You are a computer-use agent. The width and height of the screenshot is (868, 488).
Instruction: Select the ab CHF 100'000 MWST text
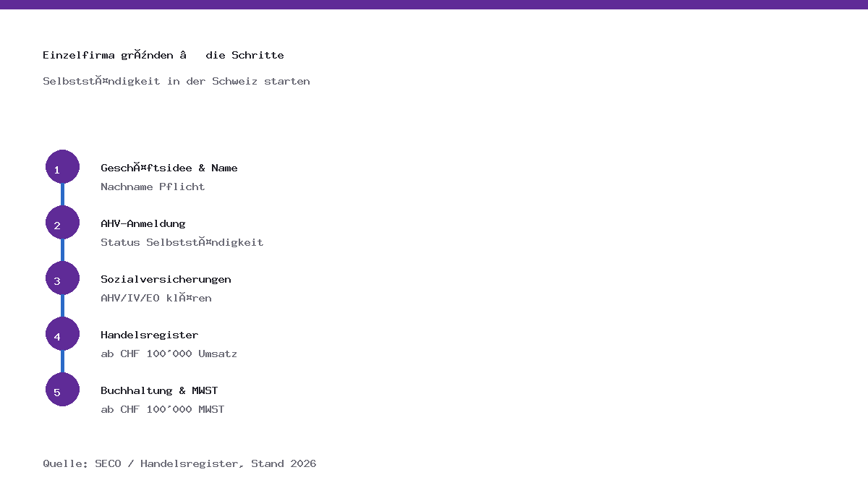(x=163, y=409)
